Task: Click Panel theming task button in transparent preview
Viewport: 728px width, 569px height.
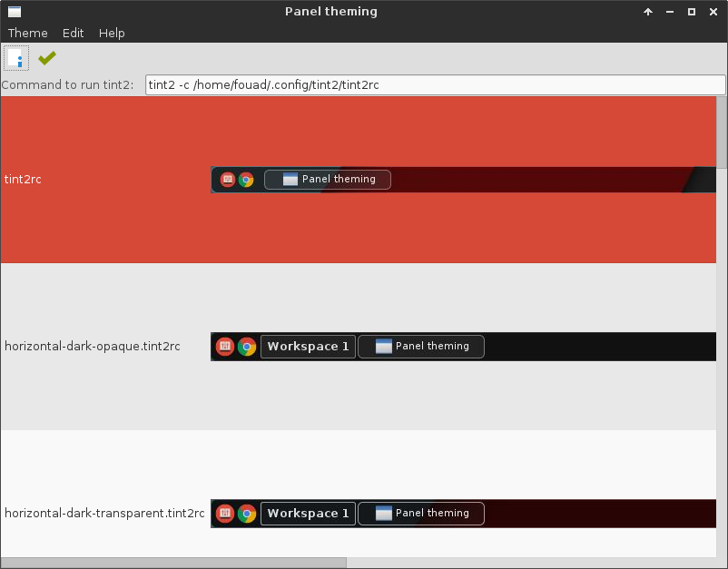Action: pyautogui.click(x=420, y=513)
